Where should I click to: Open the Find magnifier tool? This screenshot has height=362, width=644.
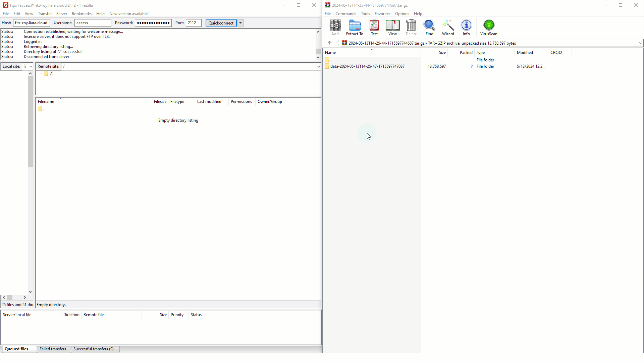click(429, 28)
